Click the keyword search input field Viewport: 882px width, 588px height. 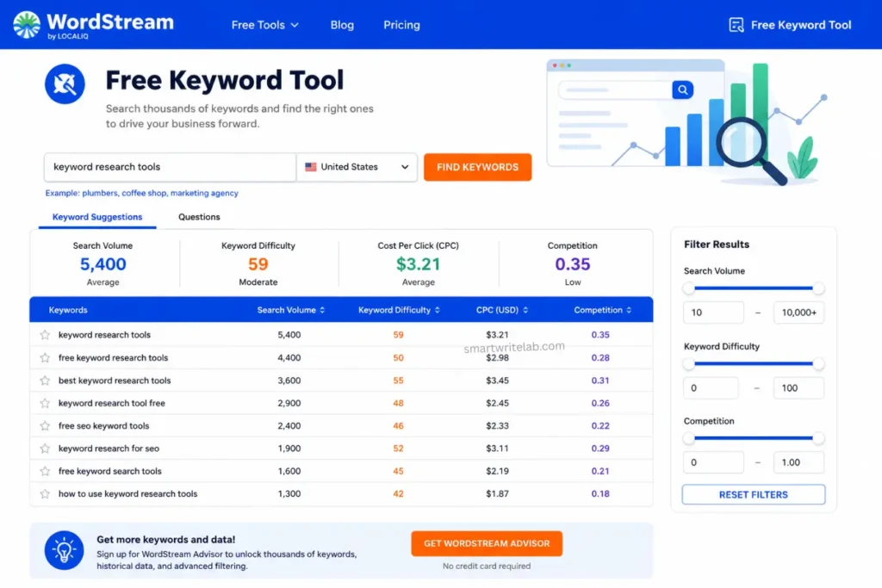coord(170,167)
